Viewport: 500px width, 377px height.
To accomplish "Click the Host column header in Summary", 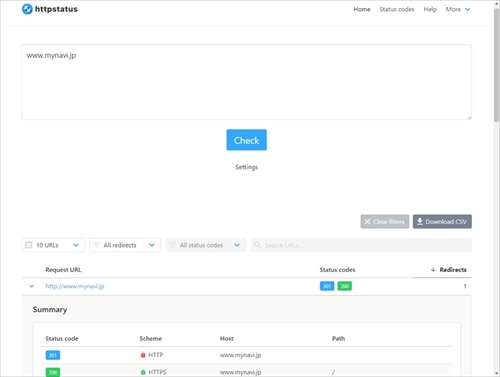I will (227, 338).
